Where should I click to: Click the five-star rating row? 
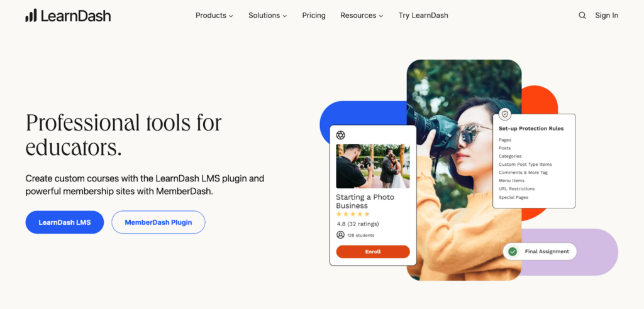coord(353,214)
